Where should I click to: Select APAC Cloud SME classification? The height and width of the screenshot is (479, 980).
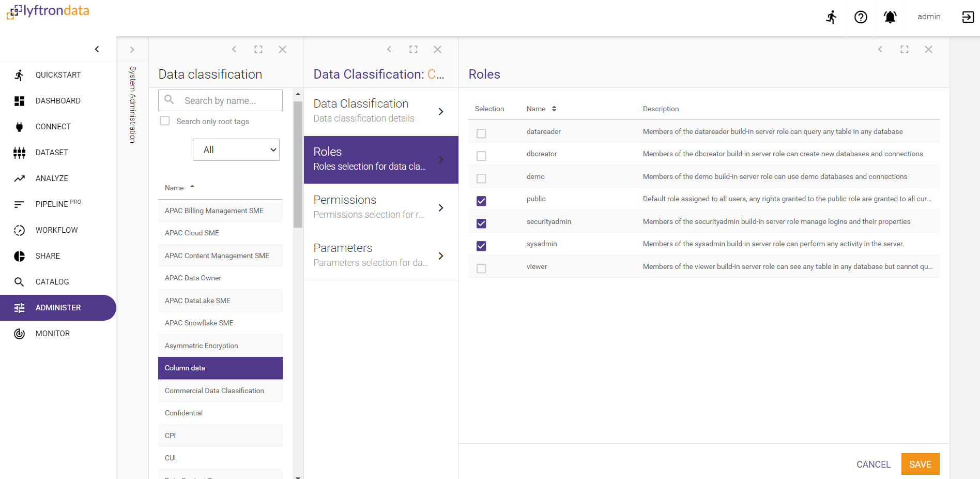click(x=220, y=233)
